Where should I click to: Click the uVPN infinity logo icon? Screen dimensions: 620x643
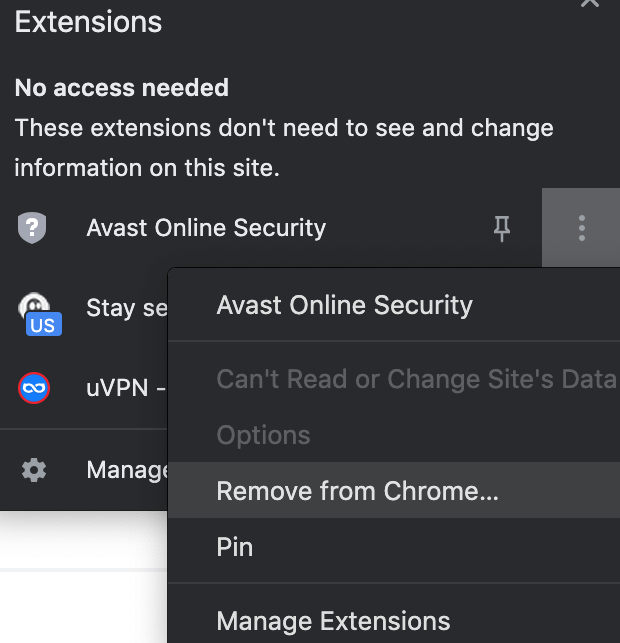pyautogui.click(x=34, y=387)
